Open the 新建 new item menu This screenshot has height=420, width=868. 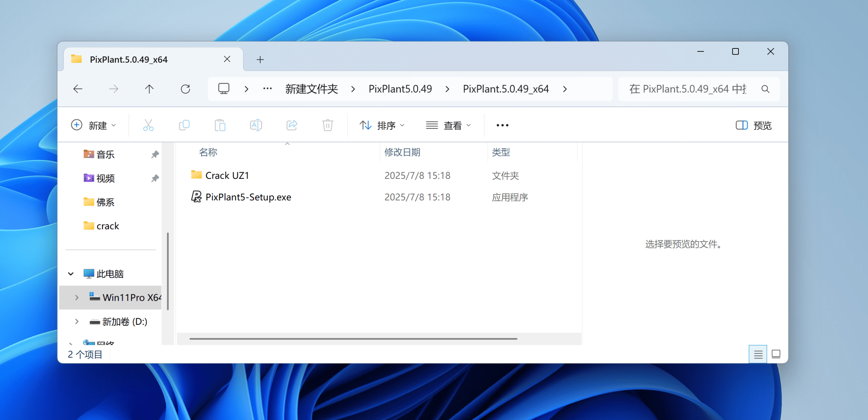tap(94, 125)
